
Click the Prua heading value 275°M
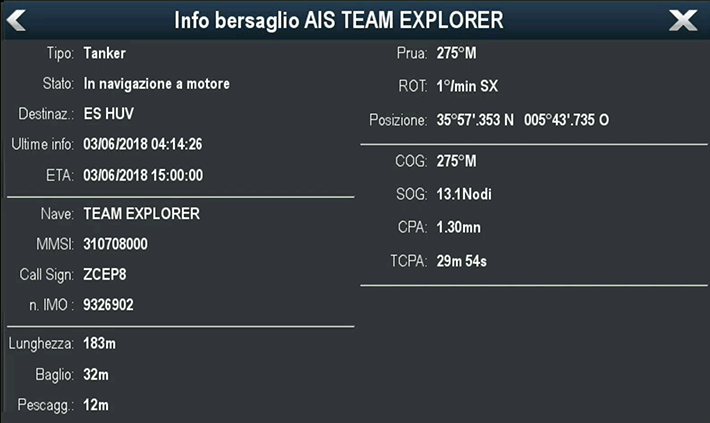tap(456, 53)
